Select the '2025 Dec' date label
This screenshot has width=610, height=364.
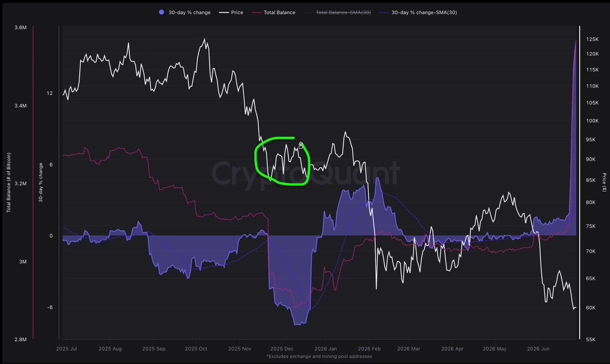pyautogui.click(x=282, y=349)
